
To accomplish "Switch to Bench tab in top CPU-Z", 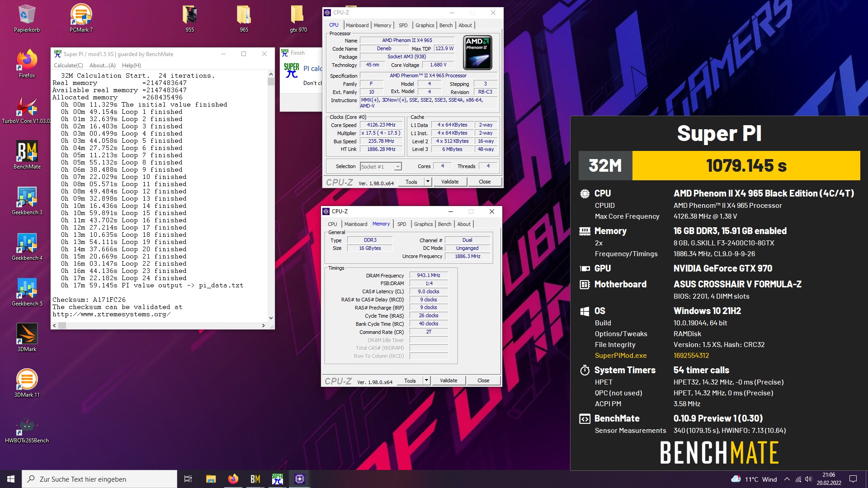I will (x=446, y=25).
